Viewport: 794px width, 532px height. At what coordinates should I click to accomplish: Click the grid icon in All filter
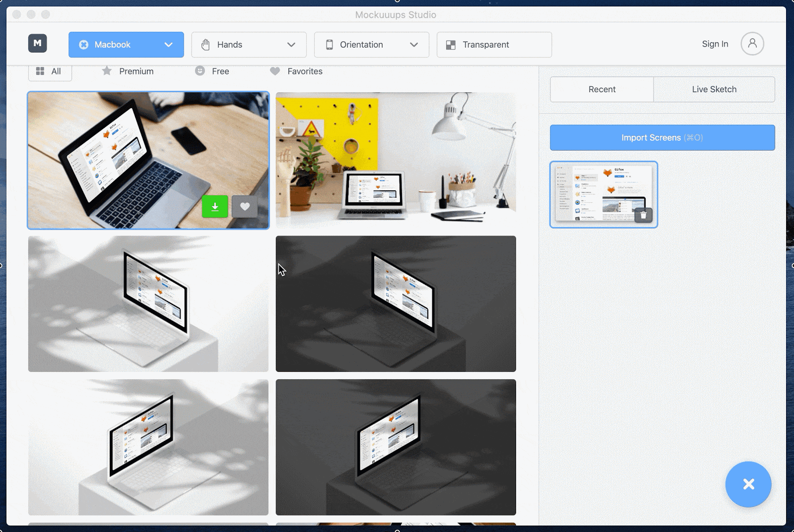click(40, 71)
